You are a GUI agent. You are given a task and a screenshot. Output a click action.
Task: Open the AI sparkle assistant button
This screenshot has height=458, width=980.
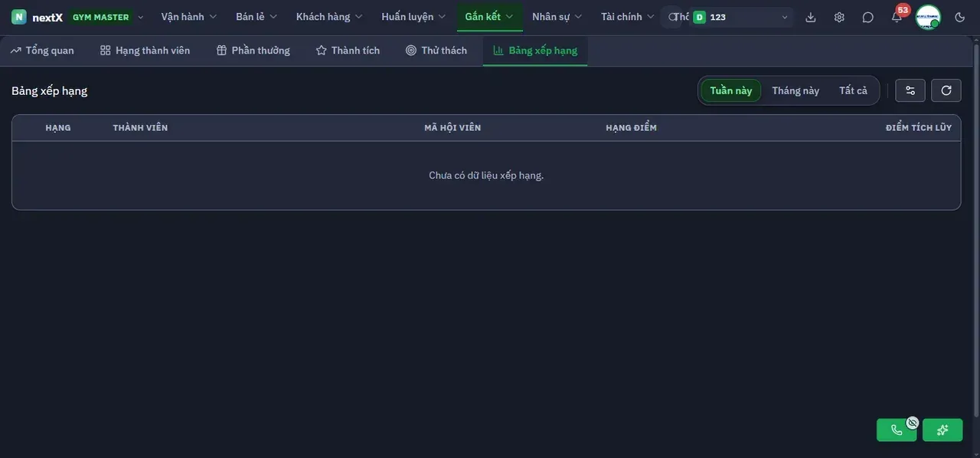[x=942, y=430]
